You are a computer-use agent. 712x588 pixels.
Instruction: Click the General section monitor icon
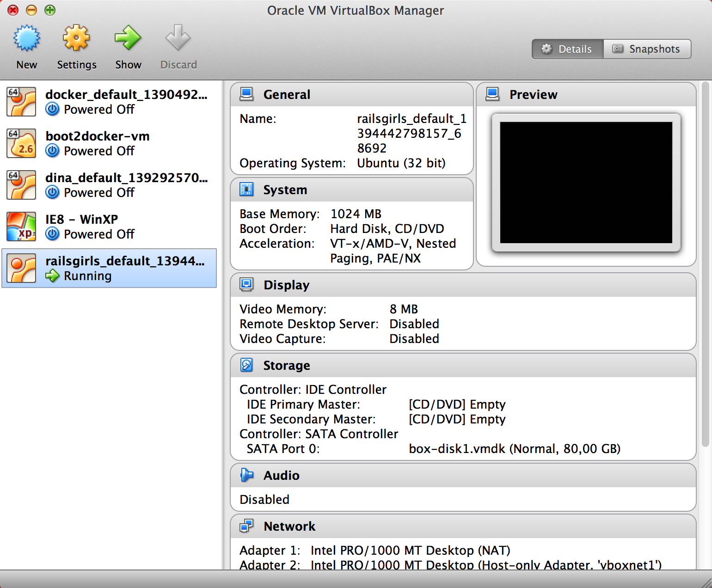coord(247,94)
